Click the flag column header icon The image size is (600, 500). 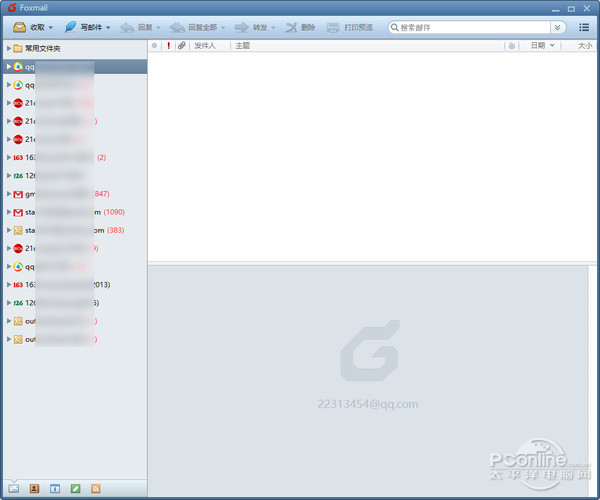click(x=511, y=46)
